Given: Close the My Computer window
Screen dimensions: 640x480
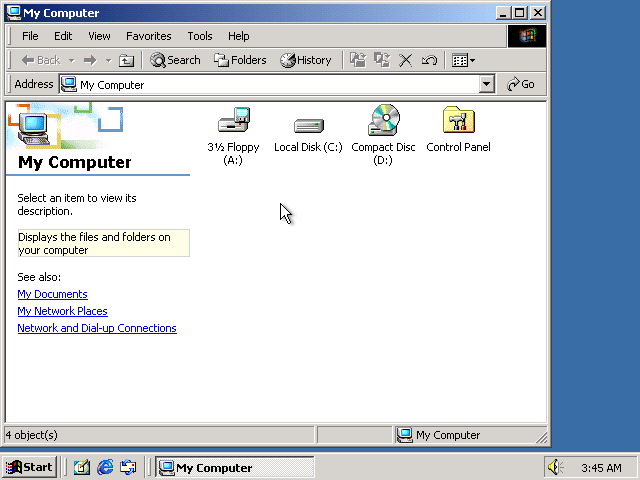Looking at the screenshot, I should pyautogui.click(x=538, y=13).
